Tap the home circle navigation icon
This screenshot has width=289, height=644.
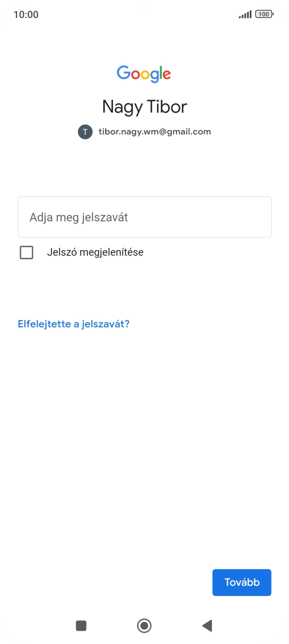point(144,626)
